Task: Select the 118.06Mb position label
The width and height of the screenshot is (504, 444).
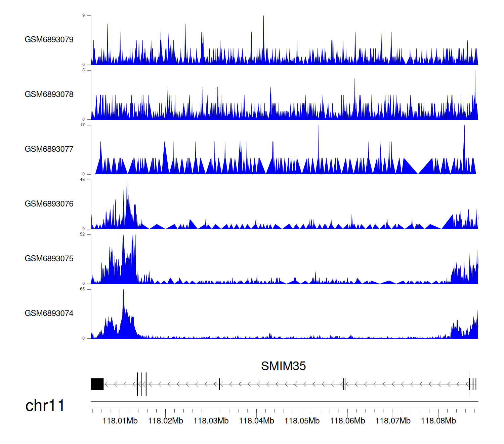Action: point(347,421)
